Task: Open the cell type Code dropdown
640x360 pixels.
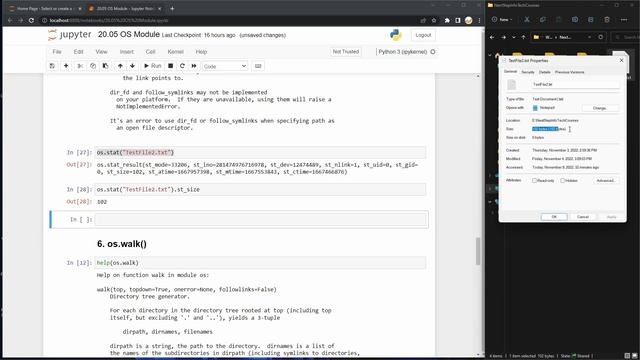Action: [224, 66]
